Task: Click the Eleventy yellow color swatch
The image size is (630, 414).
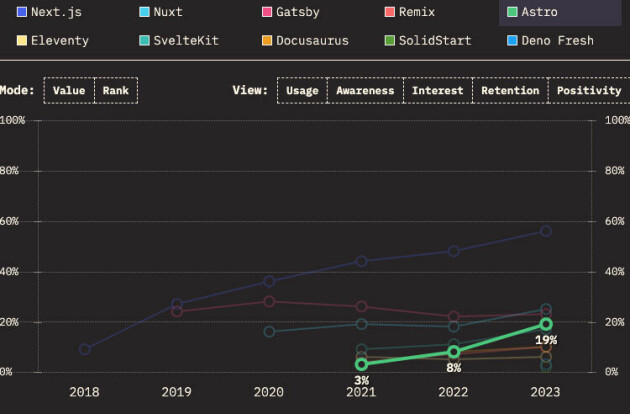Action: tap(22, 41)
